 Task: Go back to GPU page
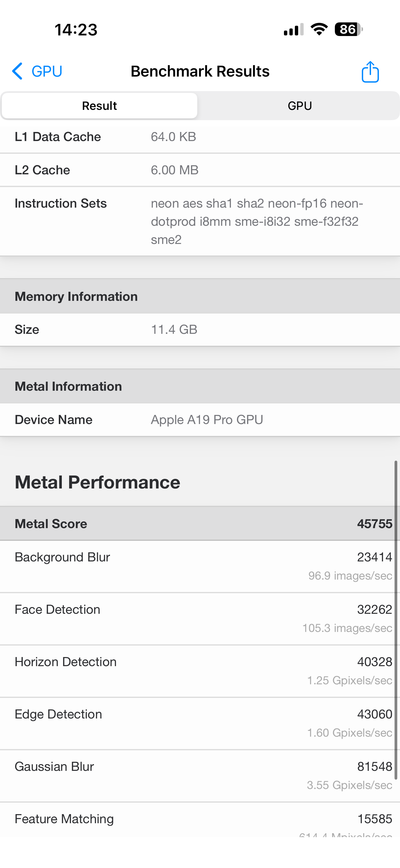coord(47,71)
